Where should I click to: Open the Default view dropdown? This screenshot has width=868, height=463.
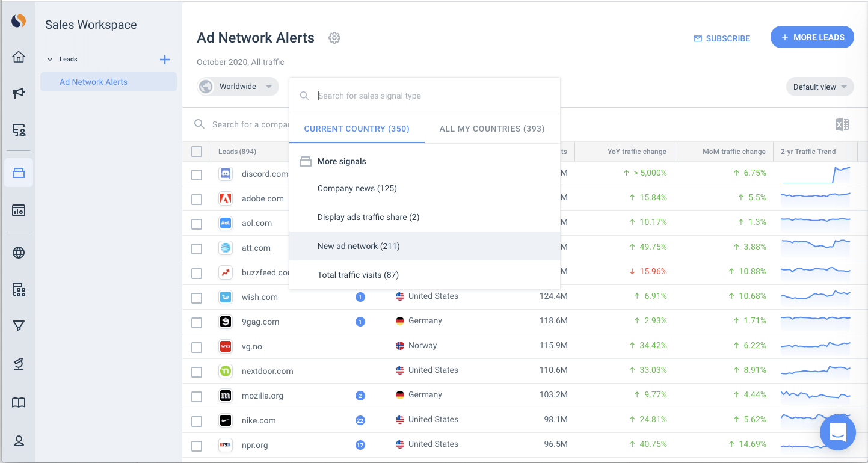(819, 87)
